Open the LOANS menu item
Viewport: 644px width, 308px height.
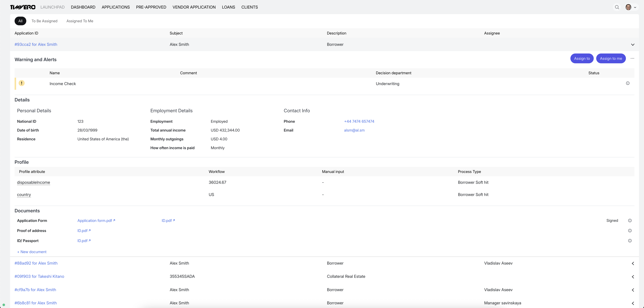pyautogui.click(x=228, y=7)
